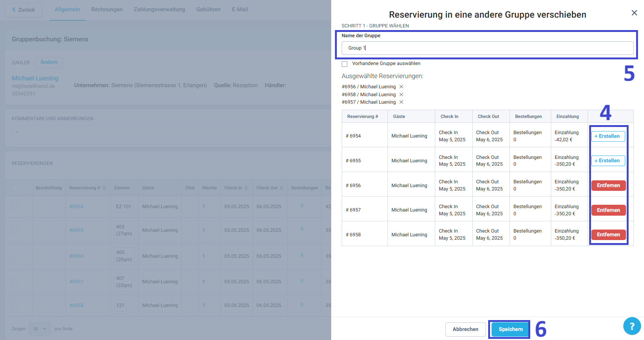Click Speichern to save group move
The height and width of the screenshot is (340, 644).
pos(510,329)
